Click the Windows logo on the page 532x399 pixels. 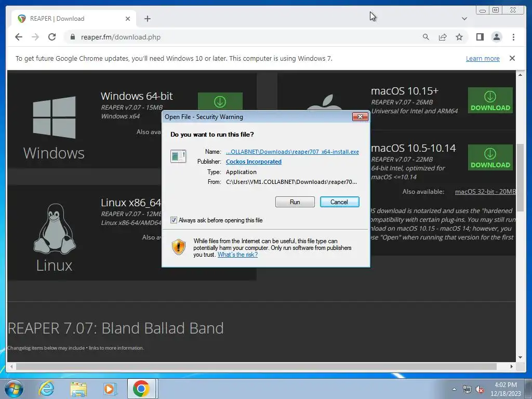tap(54, 117)
